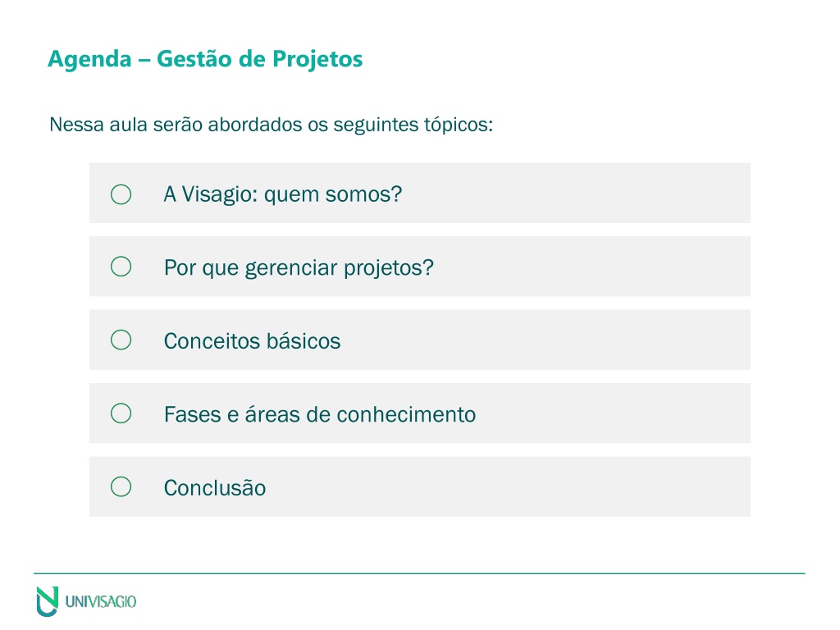840x630 pixels.
Task: Select the circle next to 'Fases e áreas de conhecimento'
Action: pyautogui.click(x=121, y=413)
